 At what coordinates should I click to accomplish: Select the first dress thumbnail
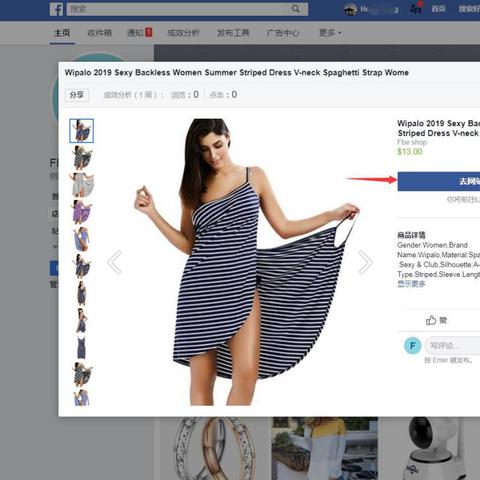(82, 131)
